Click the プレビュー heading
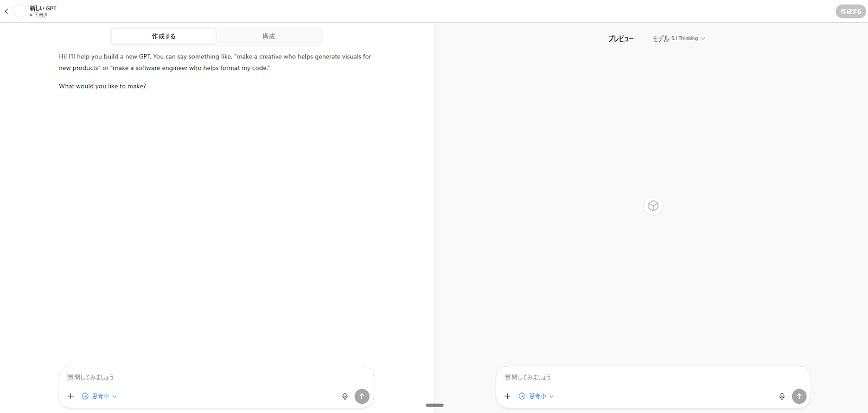This screenshot has height=413, width=868. (621, 38)
